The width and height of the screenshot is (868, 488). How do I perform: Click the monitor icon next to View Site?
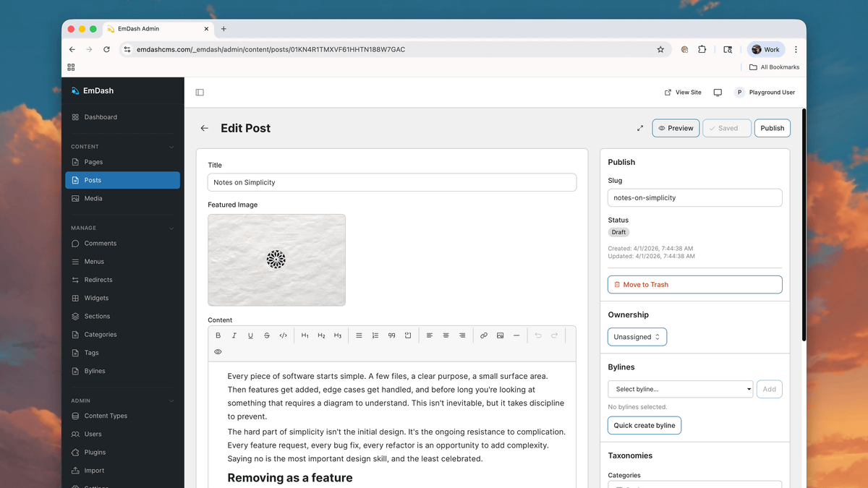pyautogui.click(x=718, y=93)
